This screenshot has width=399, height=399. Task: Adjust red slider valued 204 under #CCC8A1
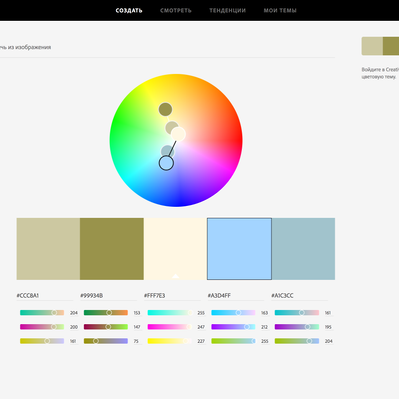click(x=42, y=313)
